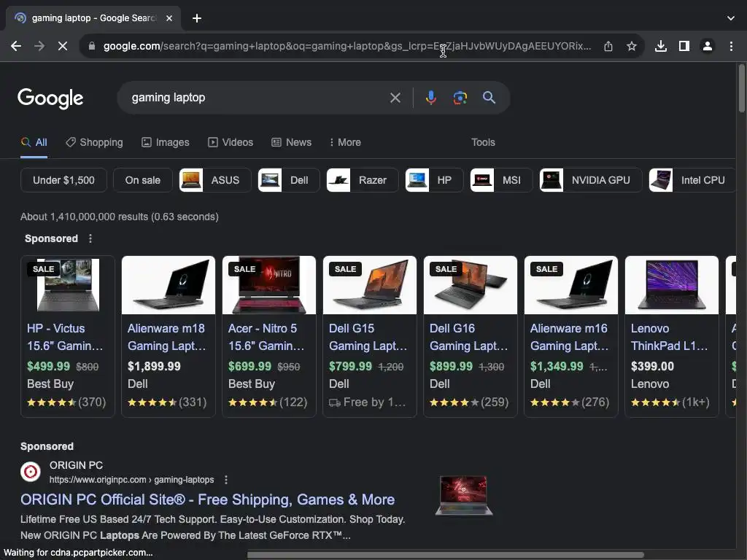Search by image with Google Lens

[x=460, y=98]
